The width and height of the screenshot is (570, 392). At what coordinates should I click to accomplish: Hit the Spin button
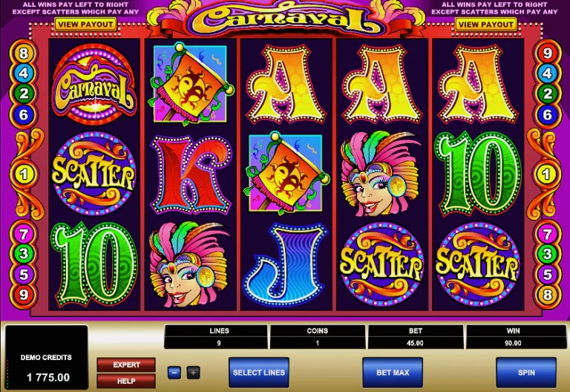[526, 373]
